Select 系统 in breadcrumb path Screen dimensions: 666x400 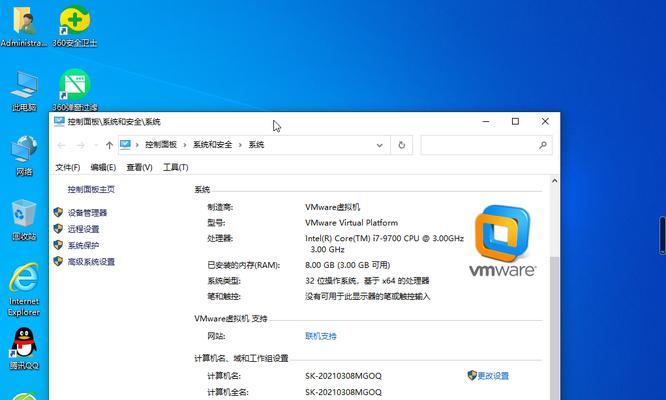tap(256, 145)
